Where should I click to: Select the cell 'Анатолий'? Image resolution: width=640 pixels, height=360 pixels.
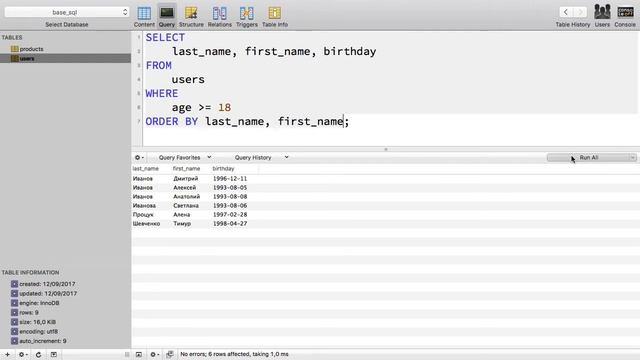click(x=187, y=197)
